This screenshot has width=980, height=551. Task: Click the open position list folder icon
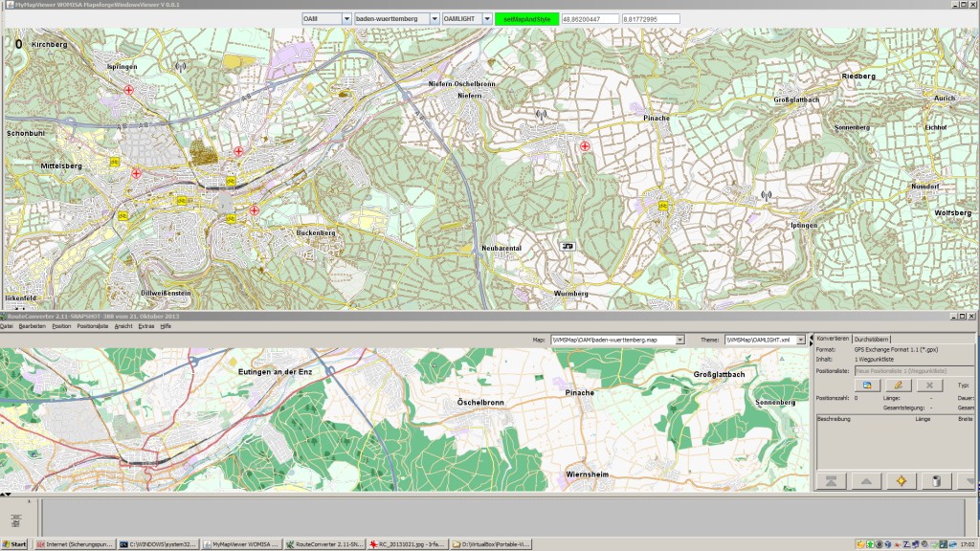click(x=866, y=384)
